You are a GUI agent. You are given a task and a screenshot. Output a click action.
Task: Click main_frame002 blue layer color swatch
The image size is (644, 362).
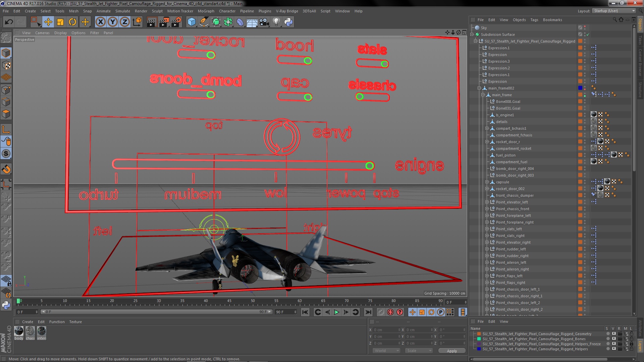click(580, 88)
